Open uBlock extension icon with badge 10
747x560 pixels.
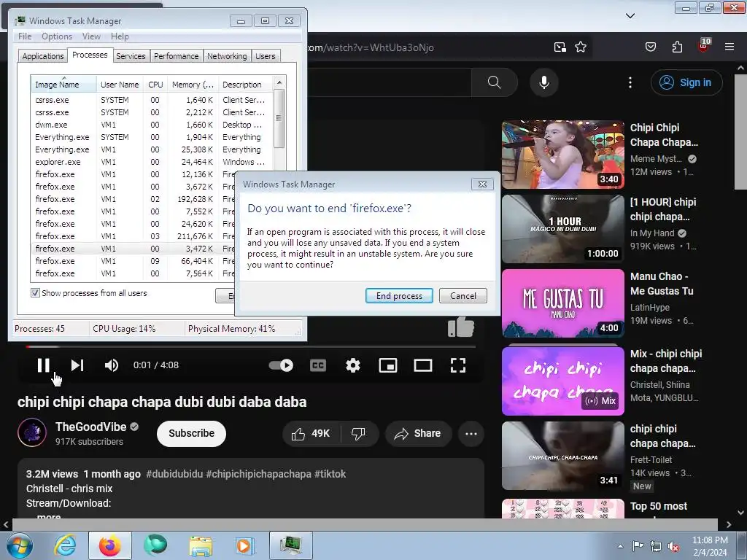click(x=704, y=46)
